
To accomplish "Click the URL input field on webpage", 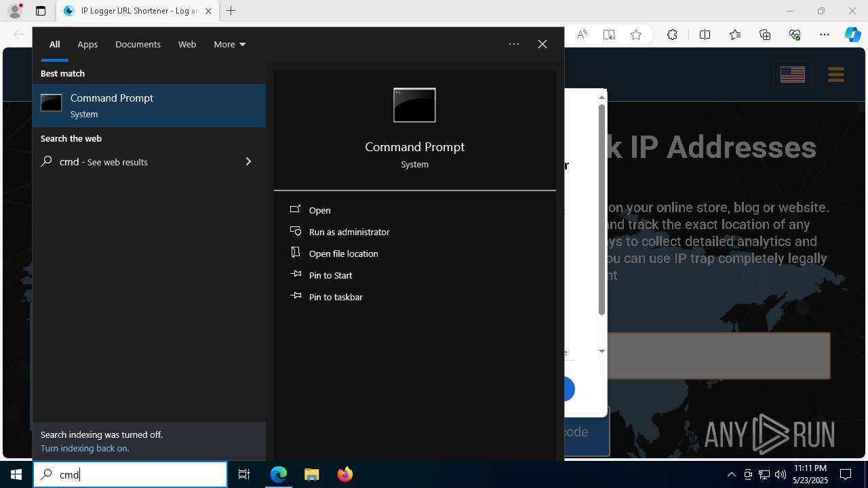I will [x=719, y=355].
